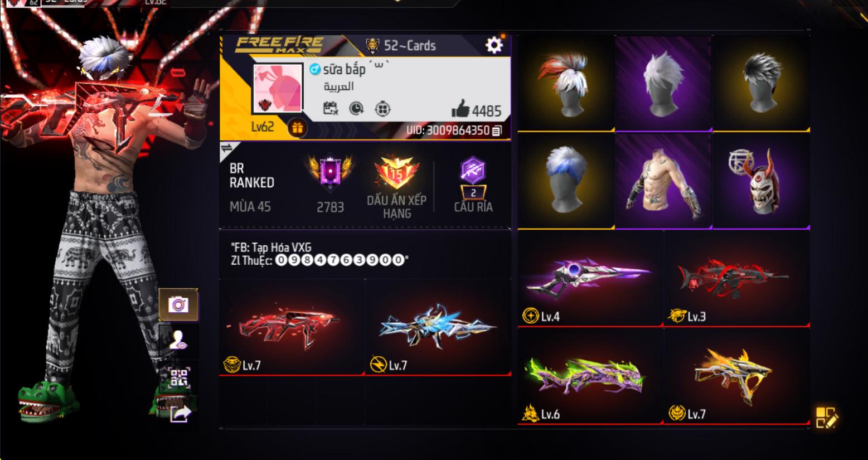Click the player avatar picture
Viewport: 868px width, 460px height.
278,88
